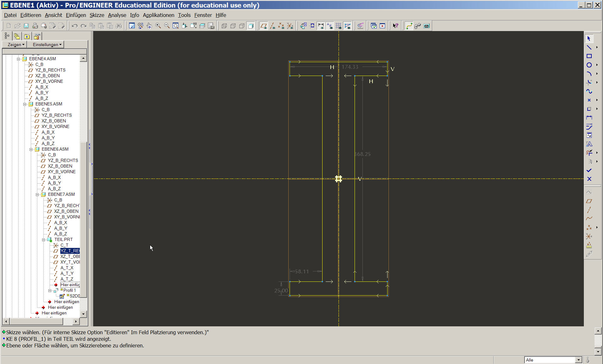Click the Redraw view icon
This screenshot has width=603, height=364.
pyautogui.click(x=132, y=26)
